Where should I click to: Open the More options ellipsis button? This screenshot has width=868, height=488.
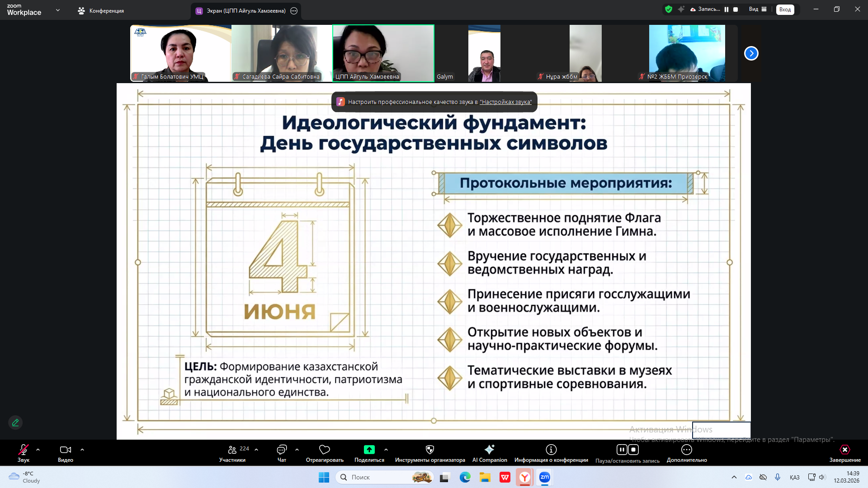coord(687,450)
